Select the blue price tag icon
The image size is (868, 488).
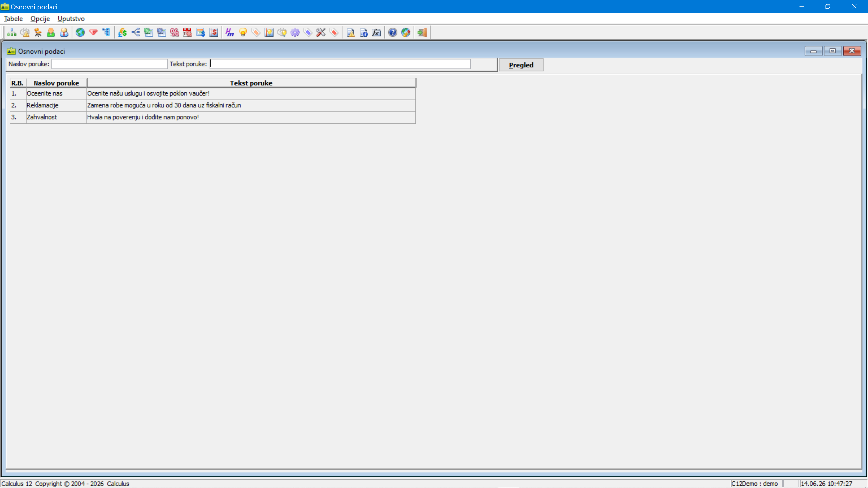click(x=308, y=32)
